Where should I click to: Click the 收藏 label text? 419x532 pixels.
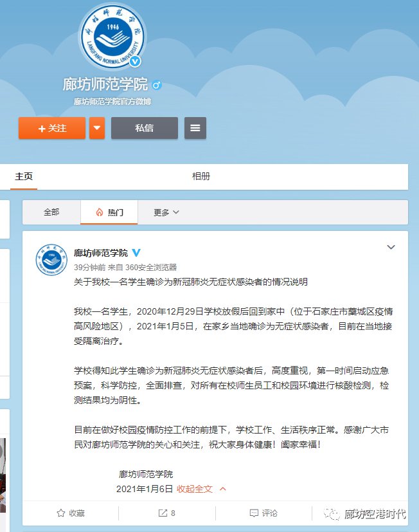(x=76, y=513)
